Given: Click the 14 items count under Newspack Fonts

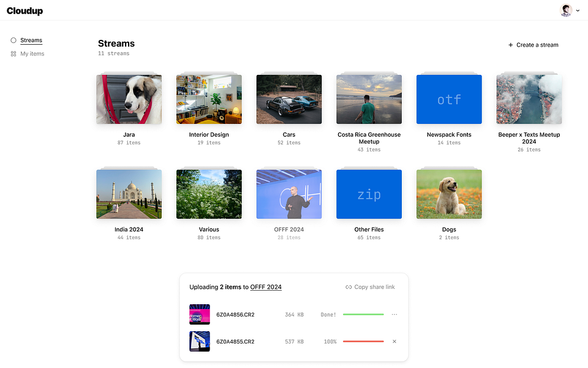Looking at the screenshot, I should coord(449,143).
